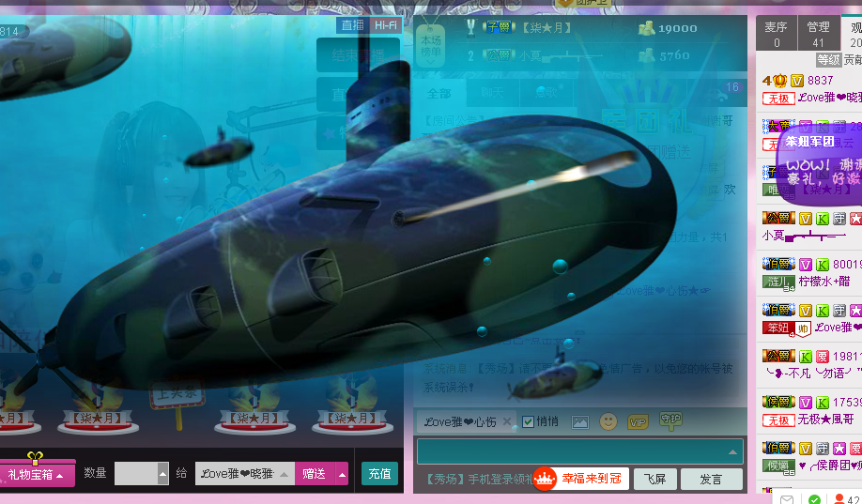
Task: Click the 上头条 headline sign
Action: 177,393
